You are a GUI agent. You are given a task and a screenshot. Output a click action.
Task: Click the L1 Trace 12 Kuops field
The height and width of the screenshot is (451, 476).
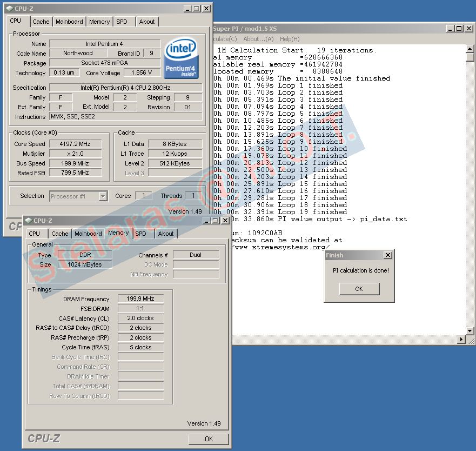click(x=175, y=154)
